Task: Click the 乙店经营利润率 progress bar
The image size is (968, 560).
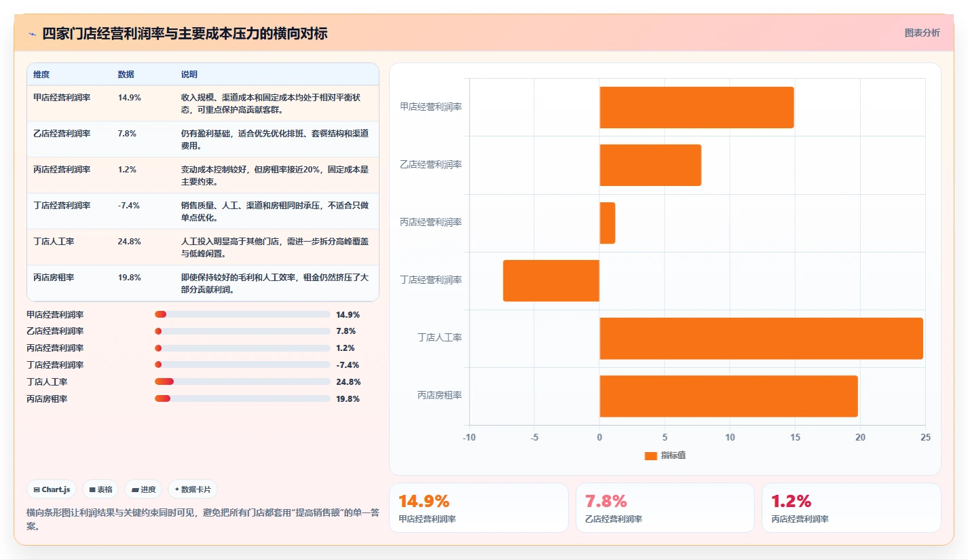Action: 242,331
